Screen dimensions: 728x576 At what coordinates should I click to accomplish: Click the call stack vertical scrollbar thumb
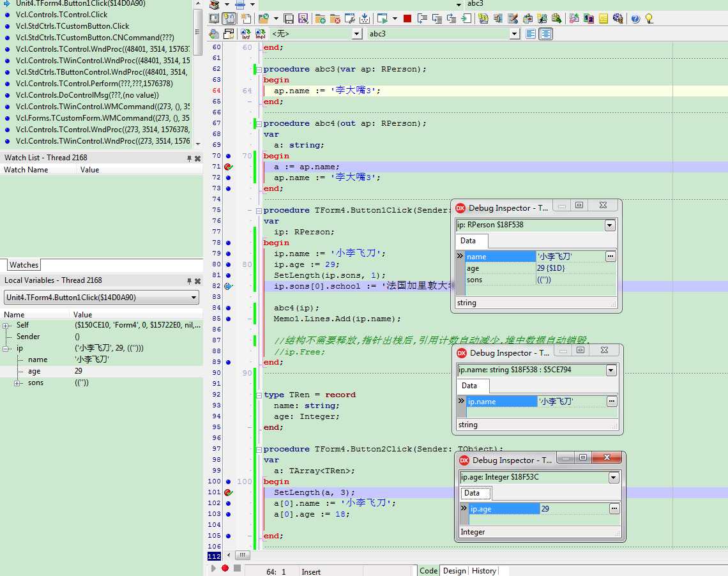click(x=198, y=31)
